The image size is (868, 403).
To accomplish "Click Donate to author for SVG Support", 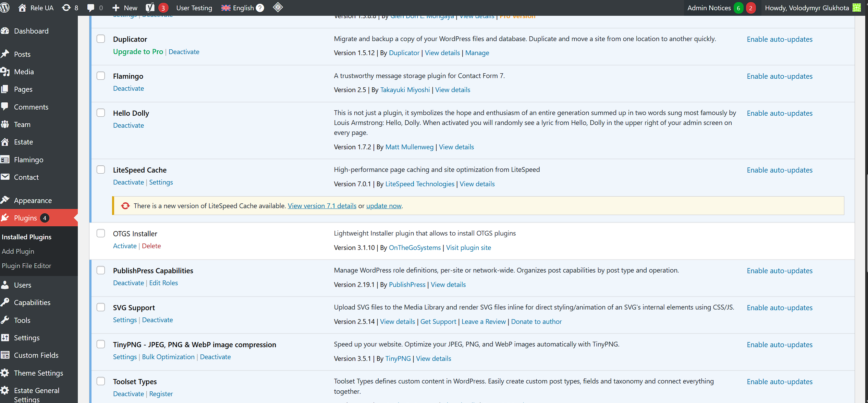I will tap(536, 322).
